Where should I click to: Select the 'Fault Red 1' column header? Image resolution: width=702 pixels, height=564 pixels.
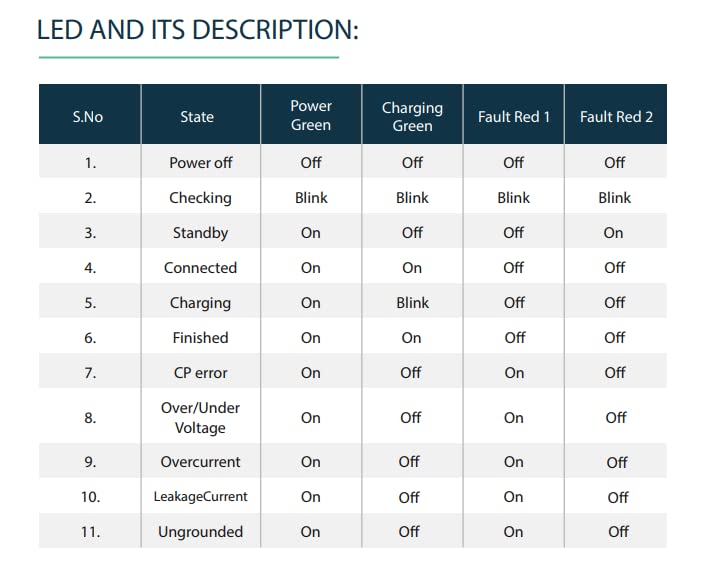coord(514,117)
